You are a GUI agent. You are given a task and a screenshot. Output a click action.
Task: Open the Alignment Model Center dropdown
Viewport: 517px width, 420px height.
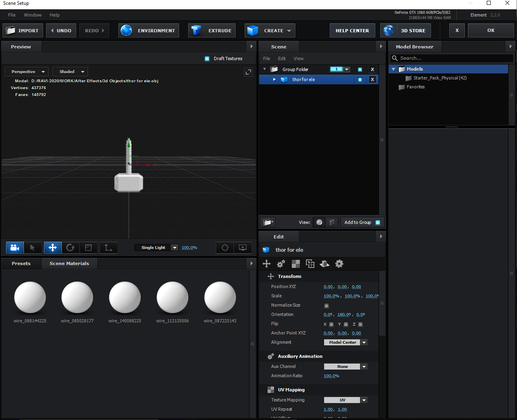click(346, 343)
